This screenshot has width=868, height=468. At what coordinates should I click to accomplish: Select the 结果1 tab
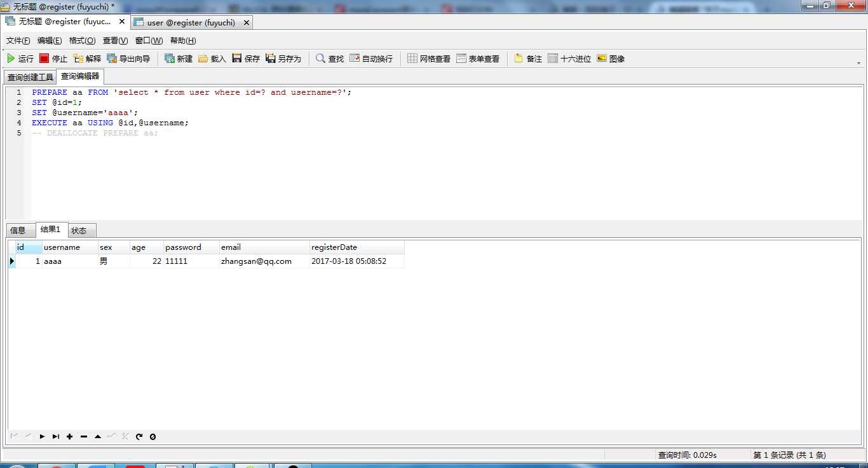[x=50, y=230]
